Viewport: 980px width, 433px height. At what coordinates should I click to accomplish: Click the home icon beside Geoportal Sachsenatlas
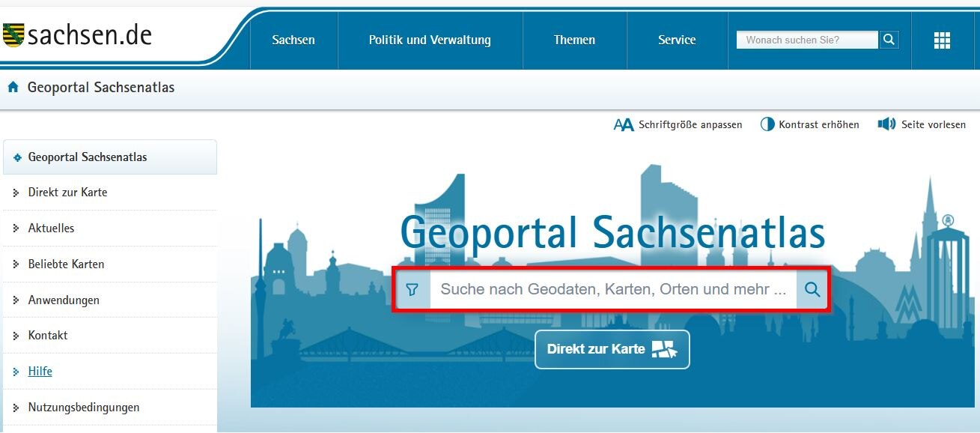[13, 88]
